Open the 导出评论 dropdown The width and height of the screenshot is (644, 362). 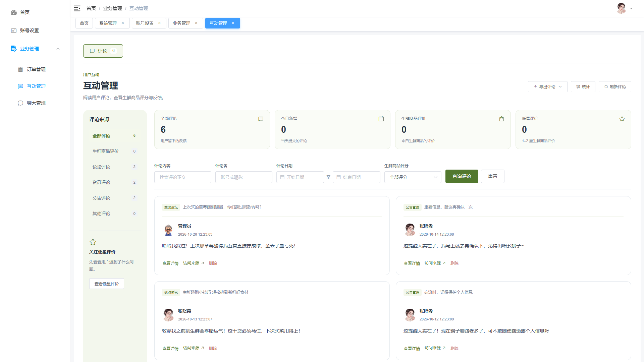(x=547, y=86)
